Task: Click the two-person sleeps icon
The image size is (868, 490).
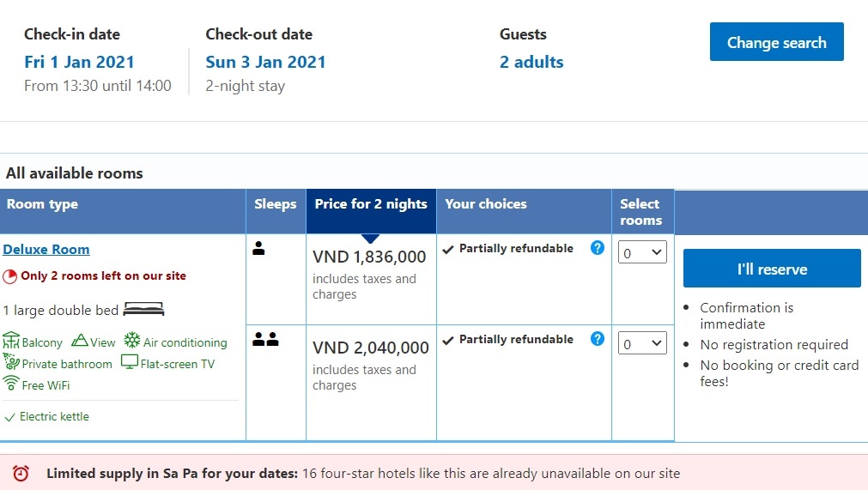Action: (x=265, y=340)
